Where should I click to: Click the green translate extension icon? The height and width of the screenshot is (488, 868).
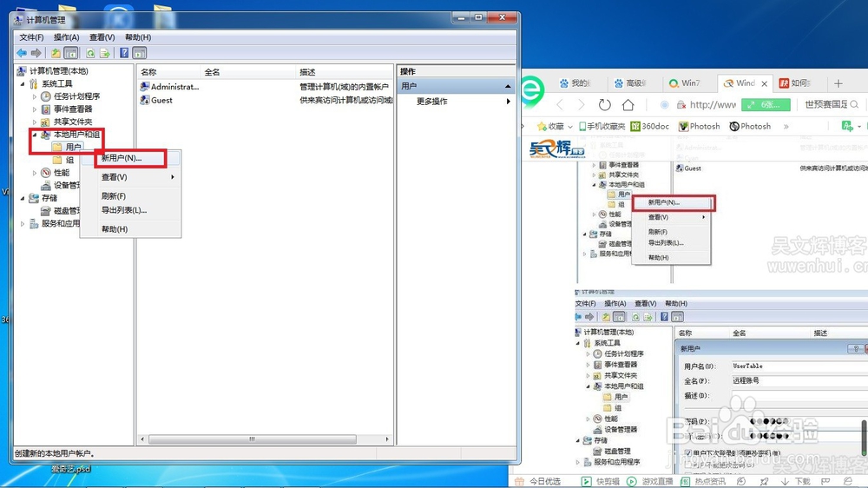(846, 126)
